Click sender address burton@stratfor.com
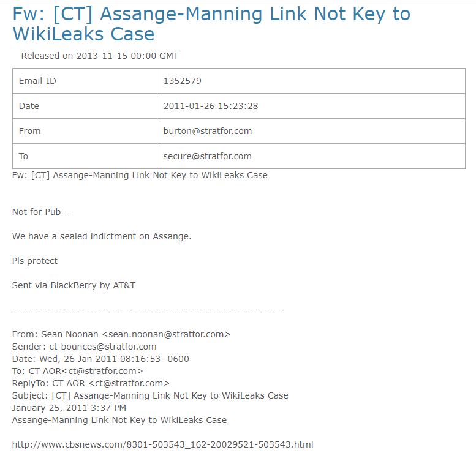The height and width of the screenshot is (461, 476). (x=208, y=131)
